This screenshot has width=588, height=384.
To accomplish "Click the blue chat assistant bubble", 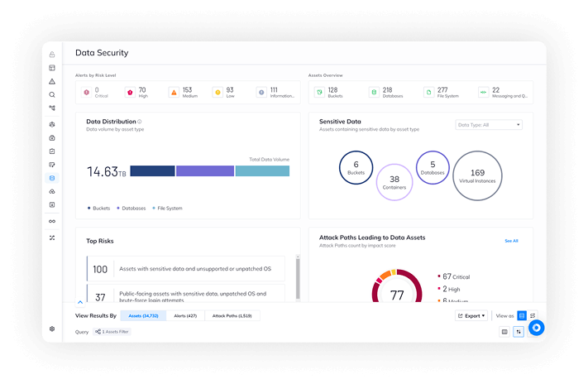I will point(536,328).
